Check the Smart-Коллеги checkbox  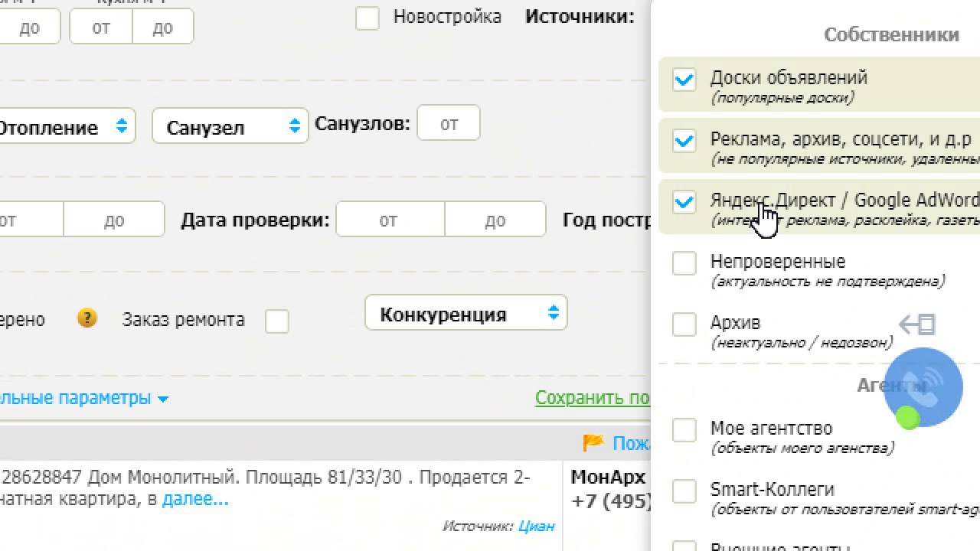684,491
